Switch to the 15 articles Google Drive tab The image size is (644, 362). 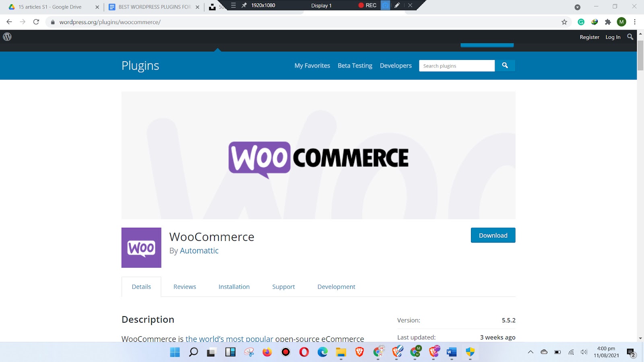[50, 7]
